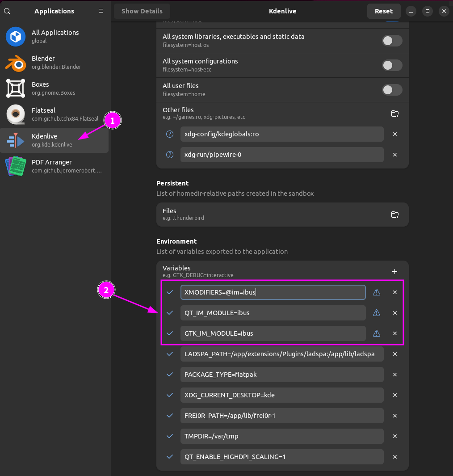Click the Environment section heading

pyautogui.click(x=176, y=241)
